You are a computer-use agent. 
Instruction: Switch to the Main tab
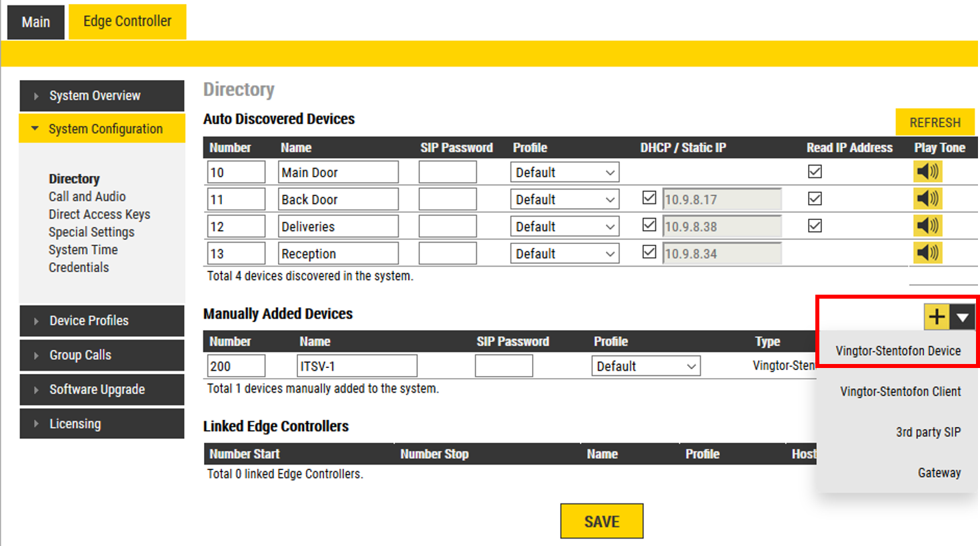tap(36, 22)
